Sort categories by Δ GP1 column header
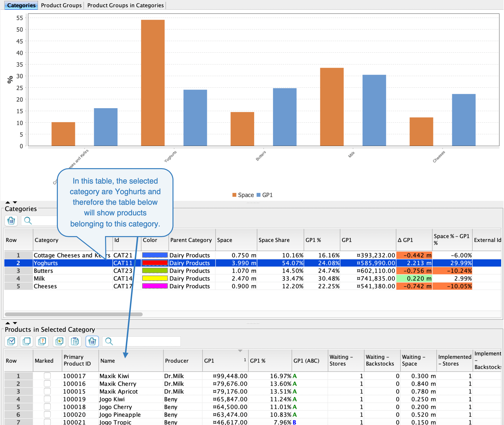This screenshot has width=504, height=425. tap(414, 240)
